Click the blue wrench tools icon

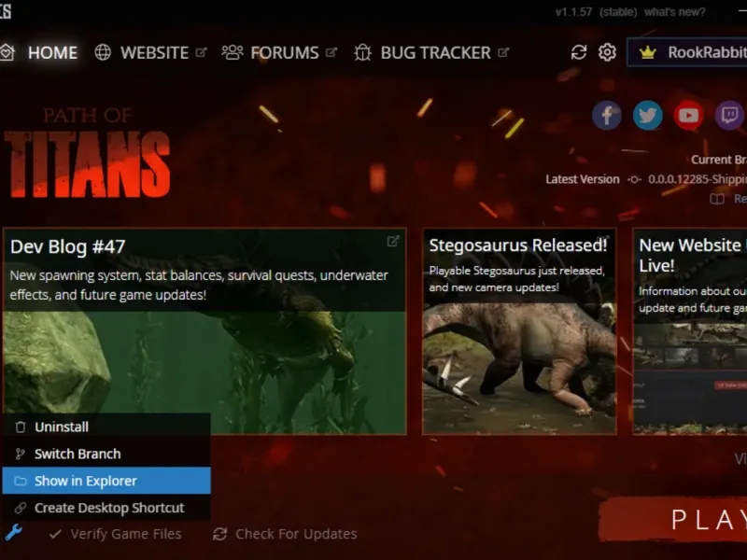(13, 532)
